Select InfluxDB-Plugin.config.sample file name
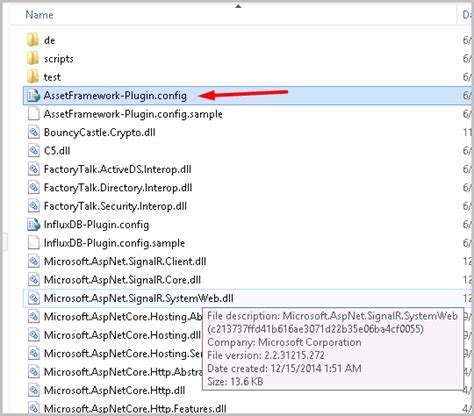The width and height of the screenshot is (474, 416). (x=114, y=243)
